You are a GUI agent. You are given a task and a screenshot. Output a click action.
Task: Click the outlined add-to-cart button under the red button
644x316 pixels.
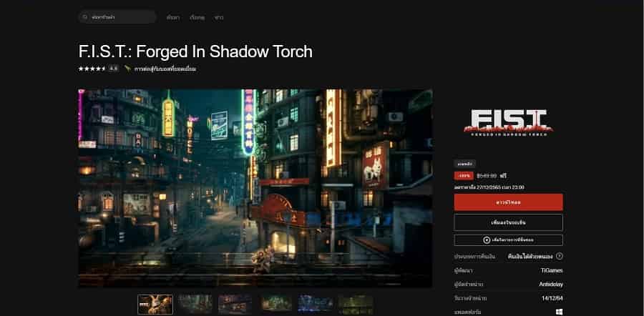(x=509, y=222)
